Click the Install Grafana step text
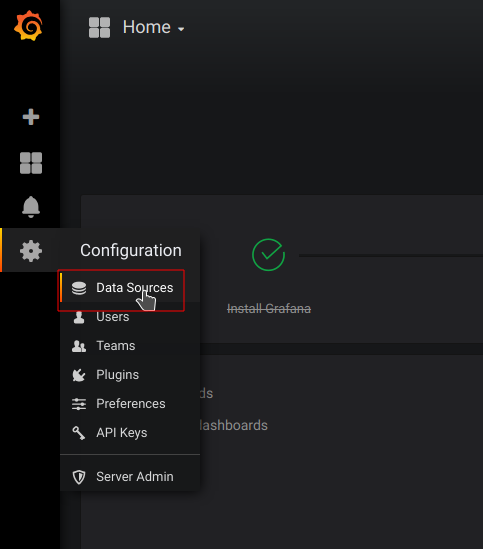The height and width of the screenshot is (549, 483). pos(269,309)
